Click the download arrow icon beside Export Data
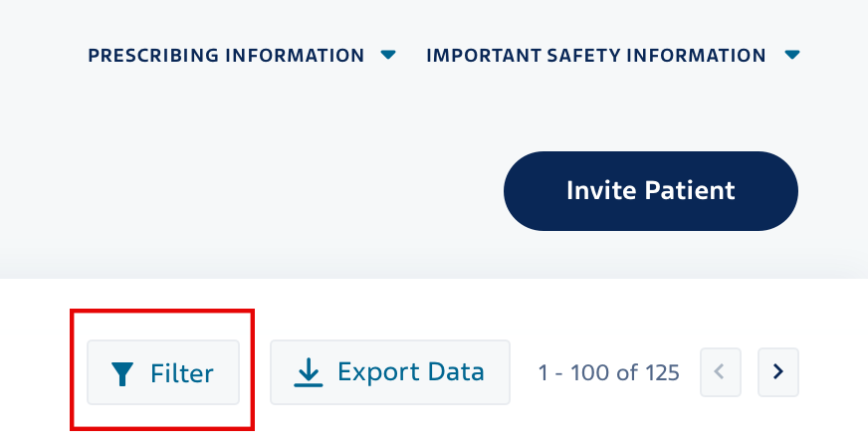 click(x=309, y=372)
